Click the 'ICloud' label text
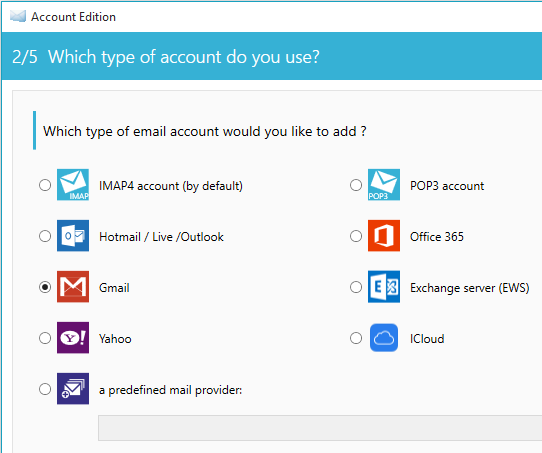 click(427, 339)
